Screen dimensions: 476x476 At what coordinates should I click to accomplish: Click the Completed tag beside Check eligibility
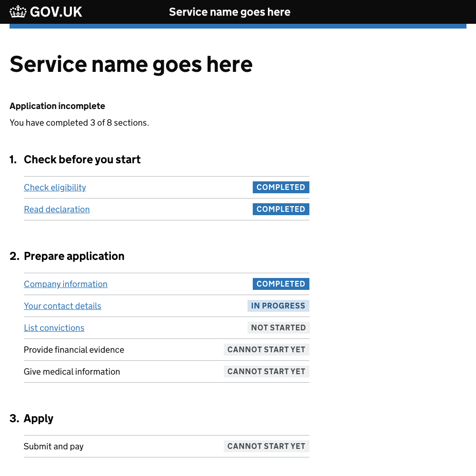coord(281,188)
